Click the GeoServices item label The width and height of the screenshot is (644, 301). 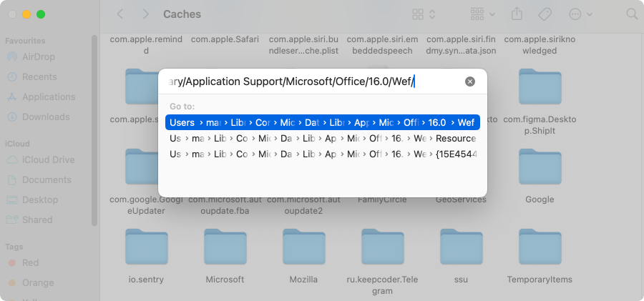tap(462, 200)
